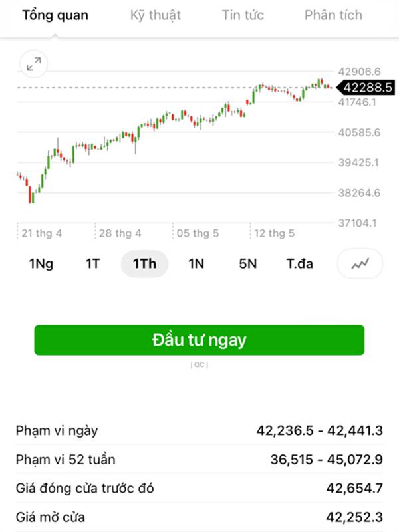Choose the 1N time range
Image resolution: width=399 pixels, height=532 pixels.
(196, 264)
